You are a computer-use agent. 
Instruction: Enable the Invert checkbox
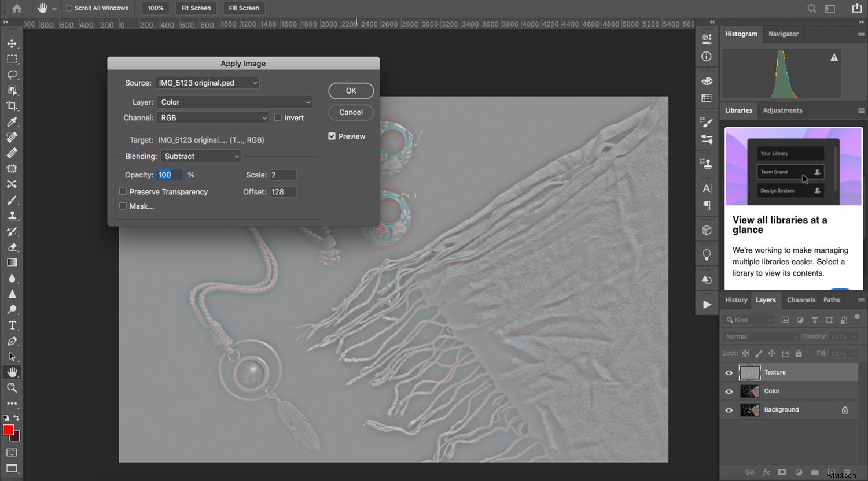[278, 117]
